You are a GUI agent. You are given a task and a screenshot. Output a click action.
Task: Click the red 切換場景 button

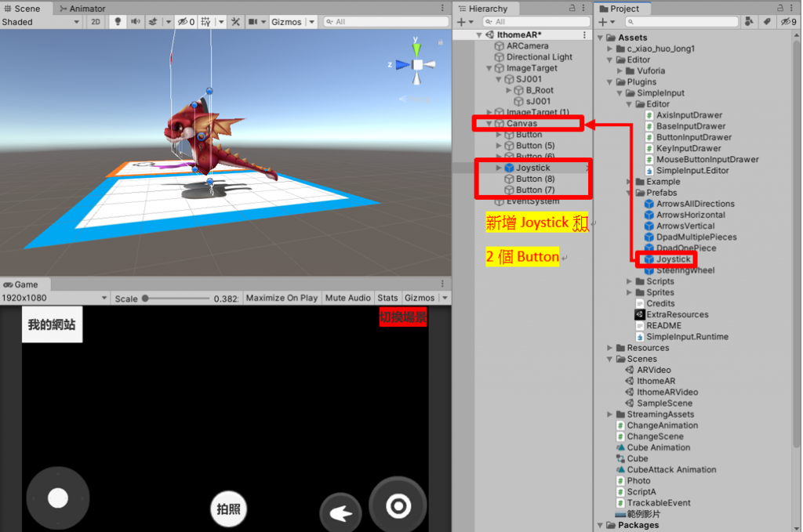pos(403,317)
